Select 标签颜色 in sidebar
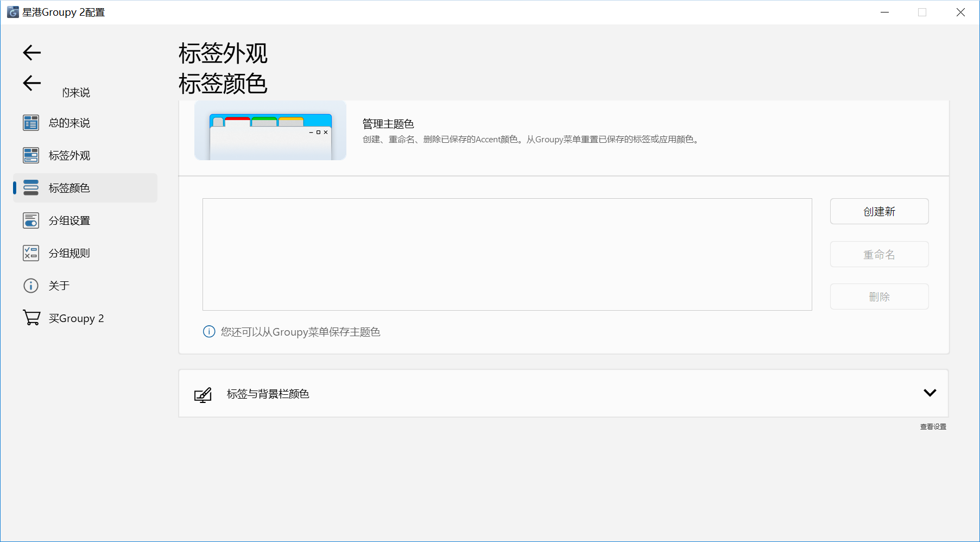 tap(85, 188)
